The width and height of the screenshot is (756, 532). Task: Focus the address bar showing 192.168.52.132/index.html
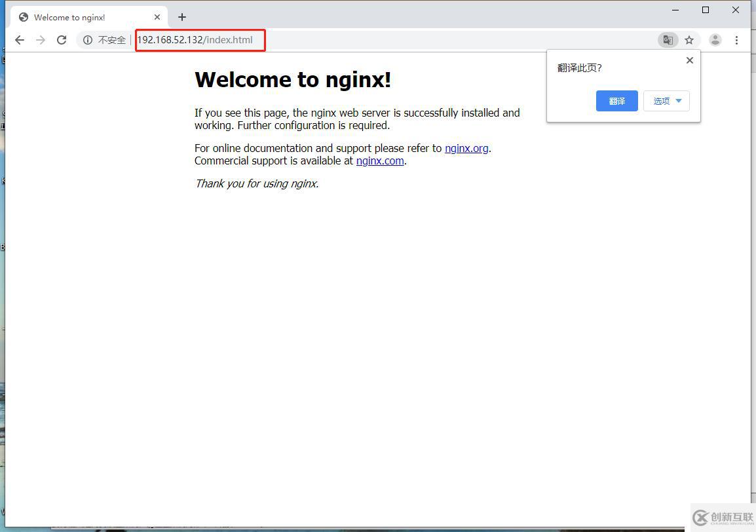(393, 40)
